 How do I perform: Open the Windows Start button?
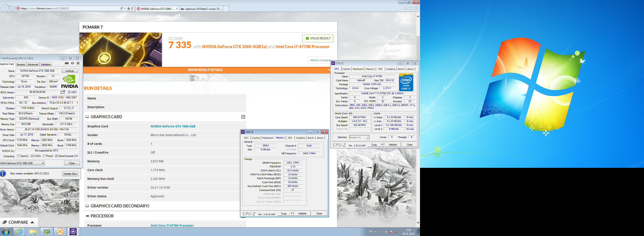coord(5,232)
